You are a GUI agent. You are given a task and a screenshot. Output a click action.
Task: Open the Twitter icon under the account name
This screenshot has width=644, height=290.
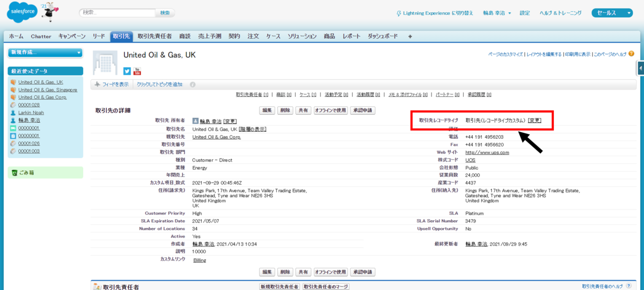[127, 71]
